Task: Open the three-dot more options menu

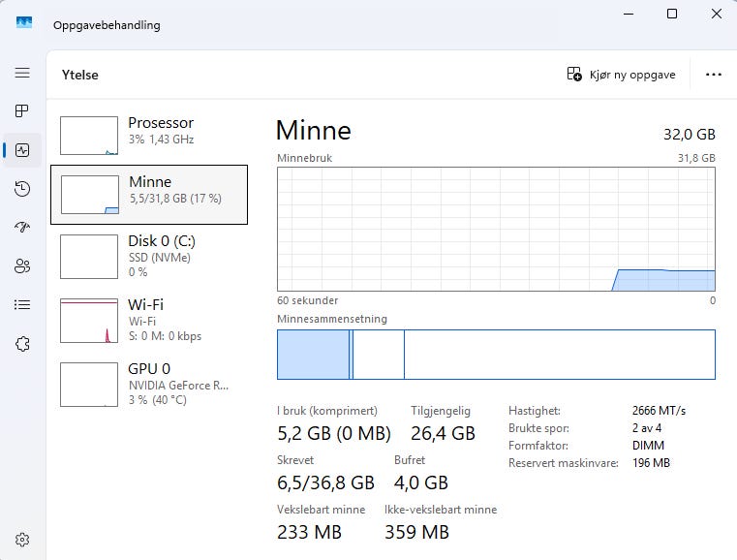Action: 714,75
